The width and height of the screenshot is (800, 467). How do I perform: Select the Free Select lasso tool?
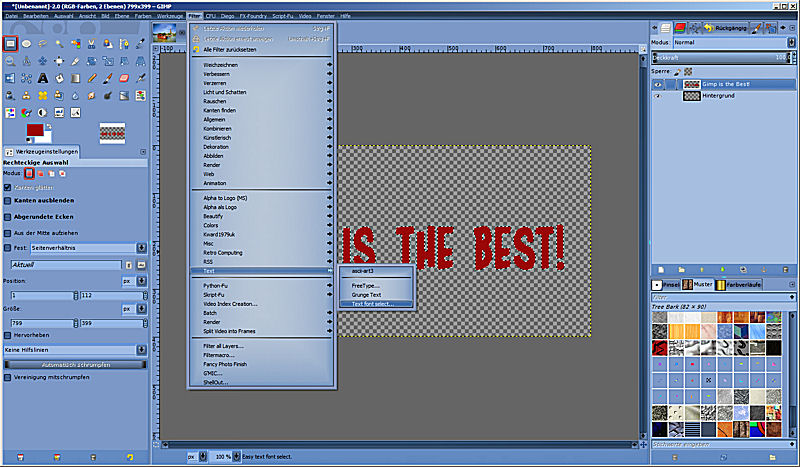[x=43, y=44]
